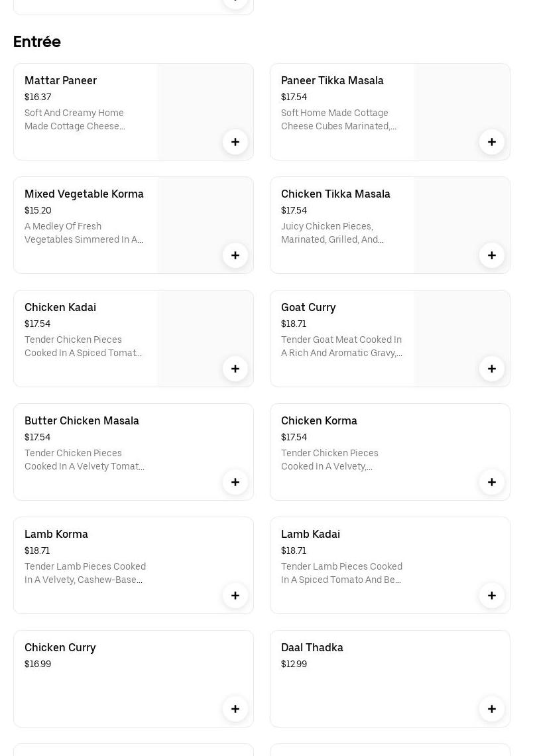Click plus icon for Mixed Vegetable Korma
This screenshot has width=533, height=756.
[235, 255]
